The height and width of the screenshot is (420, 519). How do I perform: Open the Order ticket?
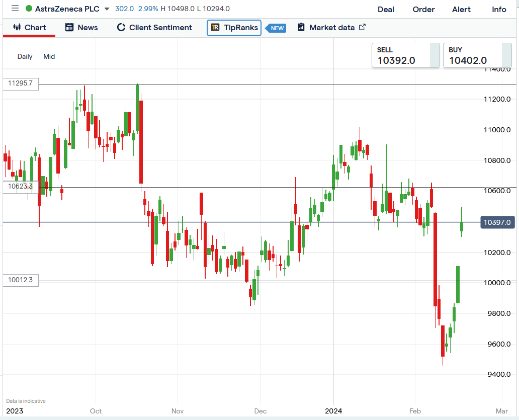(423, 9)
